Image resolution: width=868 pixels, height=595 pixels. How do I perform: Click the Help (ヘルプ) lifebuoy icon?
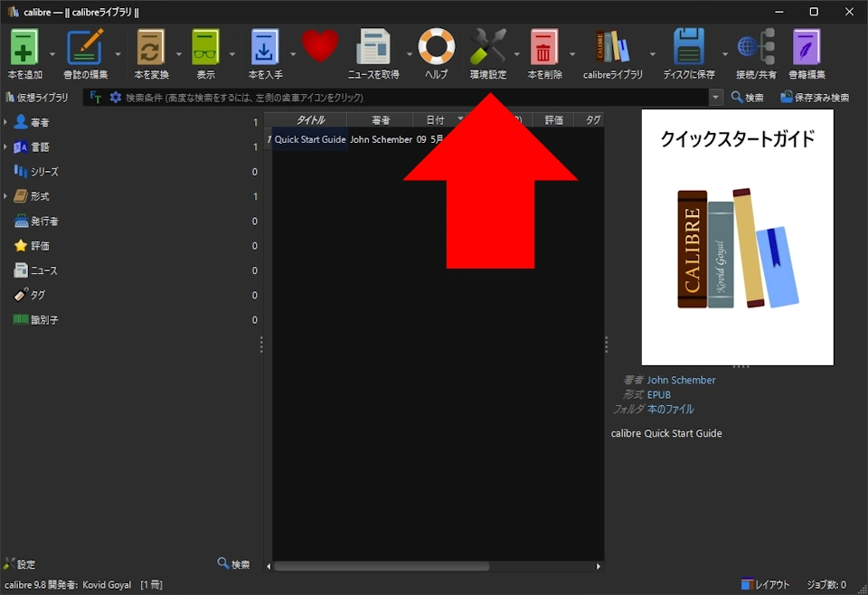point(436,46)
